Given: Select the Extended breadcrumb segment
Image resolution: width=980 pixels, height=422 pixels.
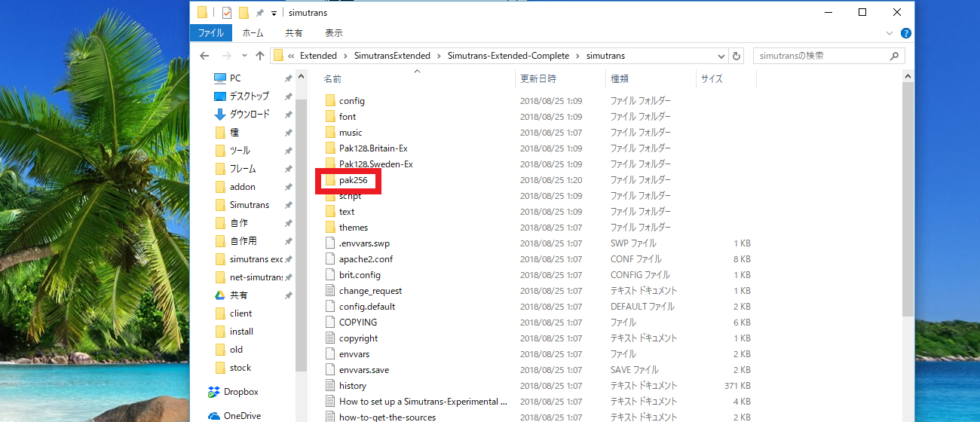Looking at the screenshot, I should coord(318,56).
